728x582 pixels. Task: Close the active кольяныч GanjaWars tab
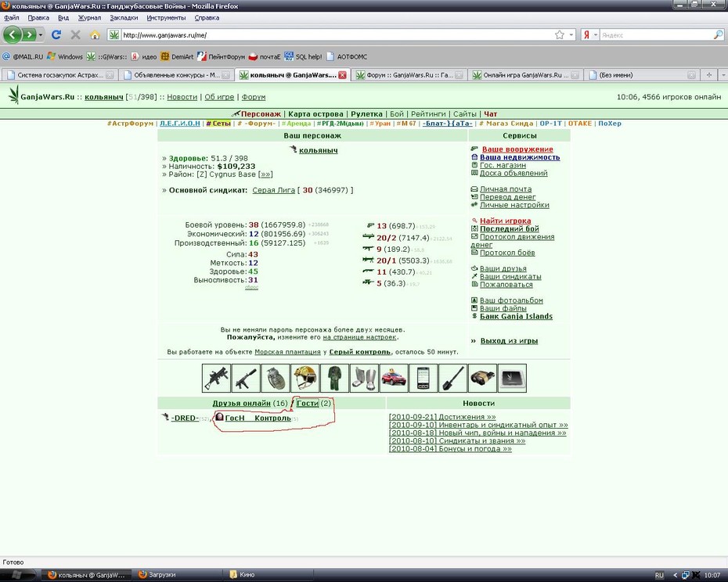342,75
